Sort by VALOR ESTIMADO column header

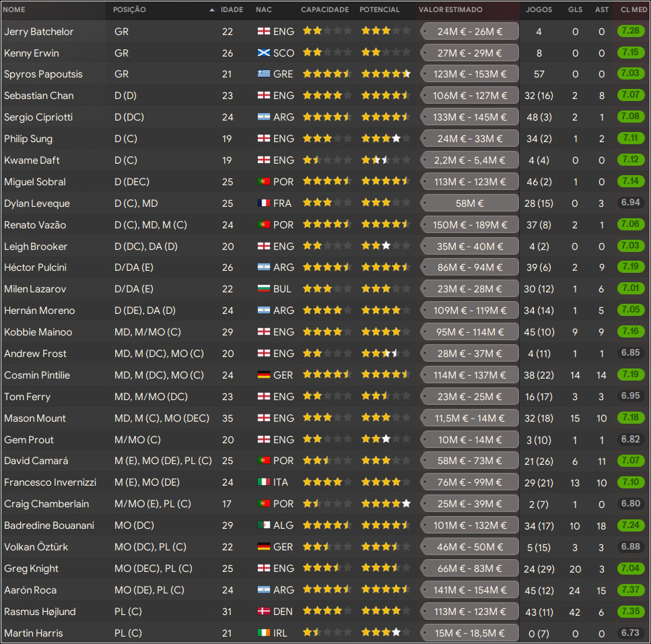tap(450, 9)
